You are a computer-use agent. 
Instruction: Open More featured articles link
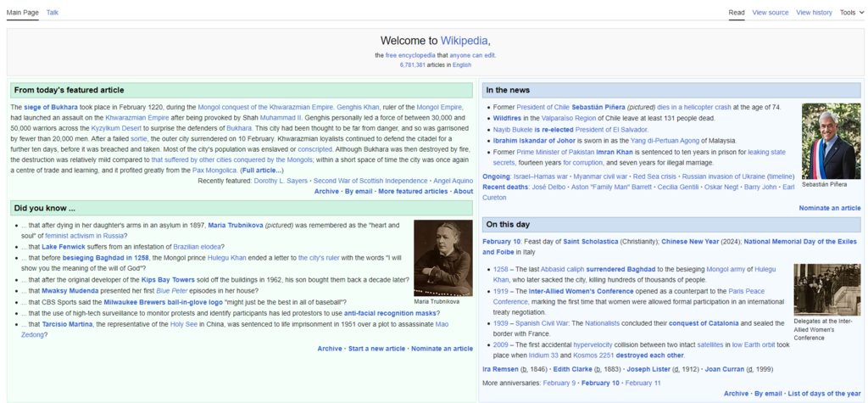click(413, 191)
